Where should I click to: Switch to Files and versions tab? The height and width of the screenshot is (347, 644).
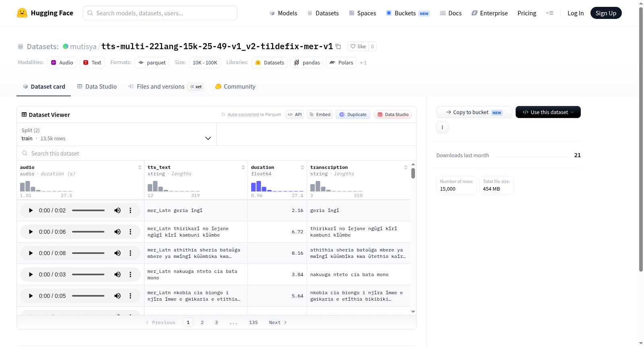click(166, 87)
